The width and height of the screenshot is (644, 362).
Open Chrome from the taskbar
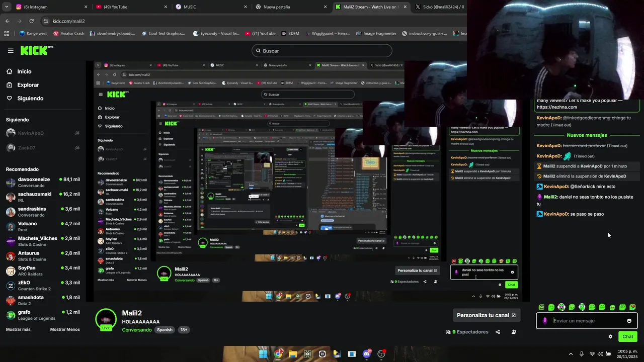tap(278, 354)
